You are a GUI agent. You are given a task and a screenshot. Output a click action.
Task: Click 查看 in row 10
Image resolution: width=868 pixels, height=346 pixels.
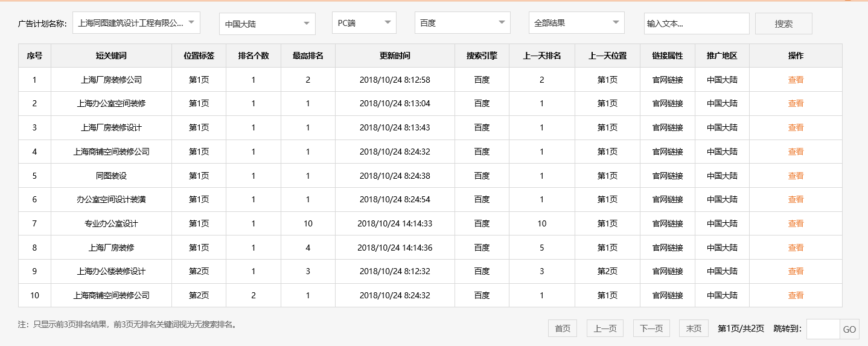[x=796, y=295]
